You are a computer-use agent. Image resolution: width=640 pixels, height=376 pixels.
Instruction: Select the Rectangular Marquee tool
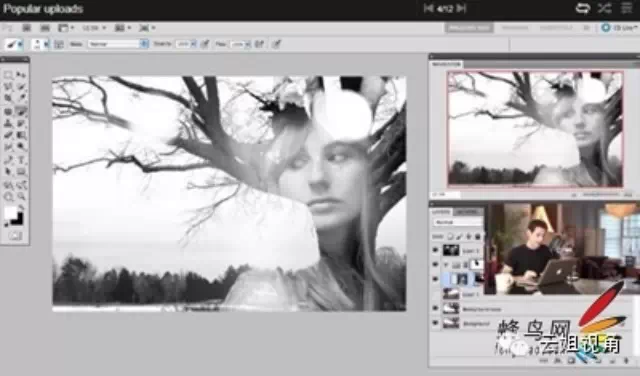click(x=8, y=75)
